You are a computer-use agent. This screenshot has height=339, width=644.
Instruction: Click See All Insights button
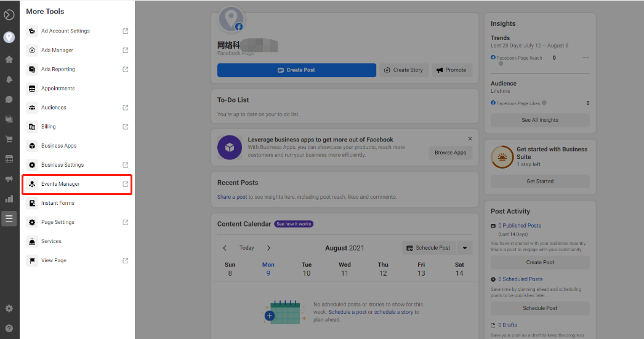[540, 120]
